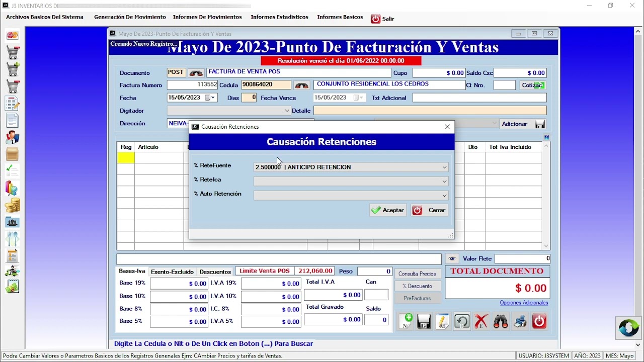644x362 pixels.
Task: Click the Undo arrow (D) toolbar icon
Action: (462, 321)
